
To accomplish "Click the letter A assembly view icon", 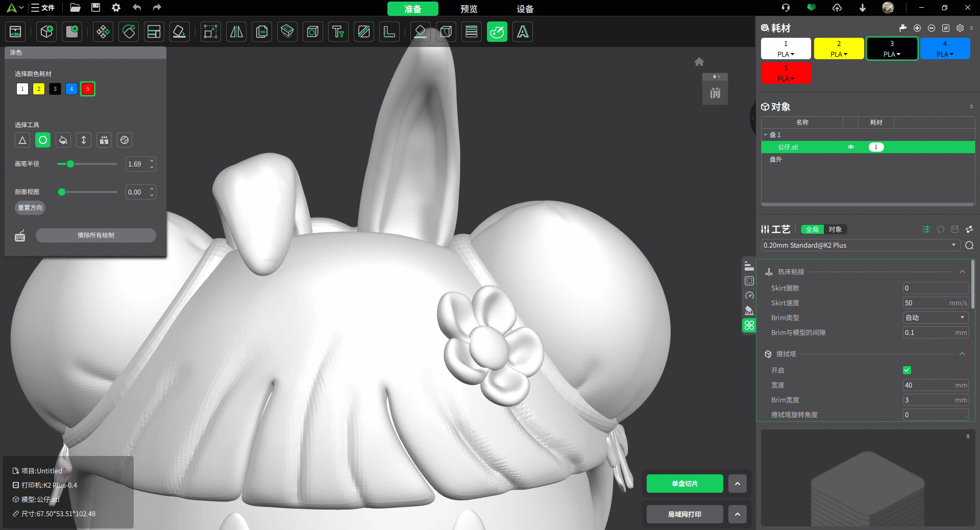I will (523, 32).
